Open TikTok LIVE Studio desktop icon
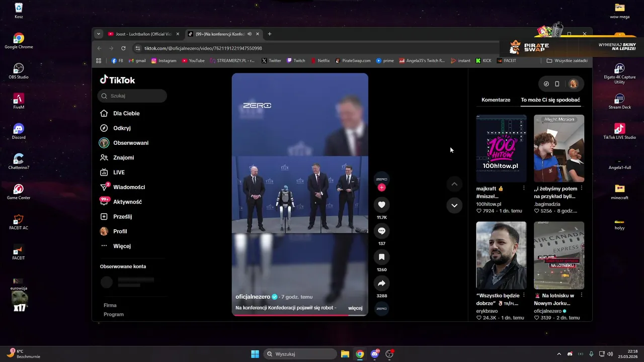The image size is (644, 362). coord(619,132)
